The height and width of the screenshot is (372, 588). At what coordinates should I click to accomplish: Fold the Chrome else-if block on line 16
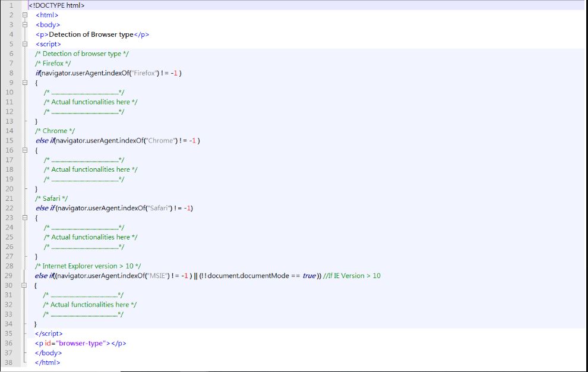click(x=24, y=150)
